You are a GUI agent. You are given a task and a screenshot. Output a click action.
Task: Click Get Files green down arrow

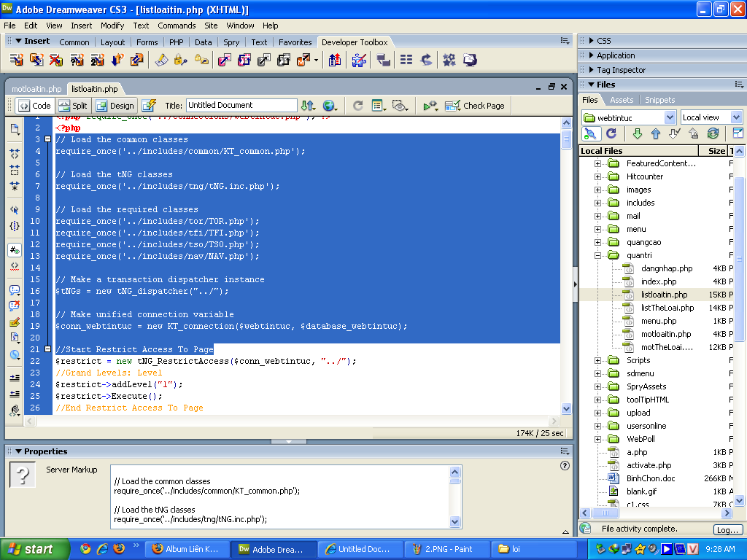637,134
